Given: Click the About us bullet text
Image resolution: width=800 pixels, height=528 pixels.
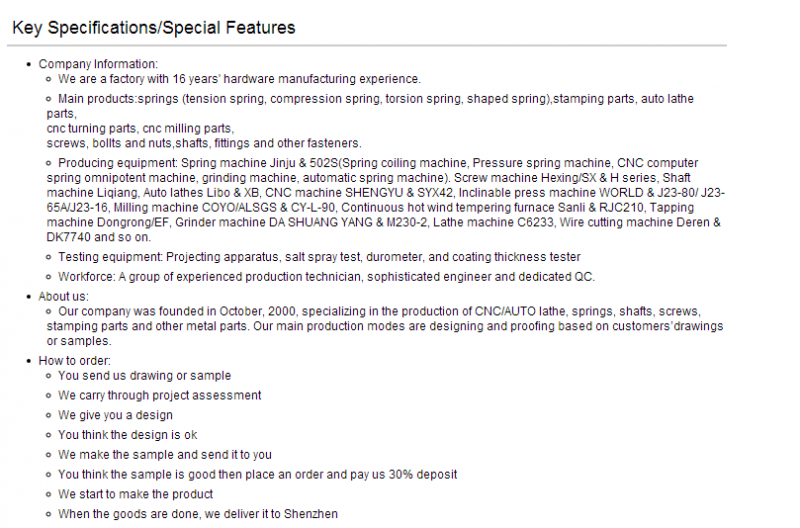Looking at the screenshot, I should click(x=63, y=296).
